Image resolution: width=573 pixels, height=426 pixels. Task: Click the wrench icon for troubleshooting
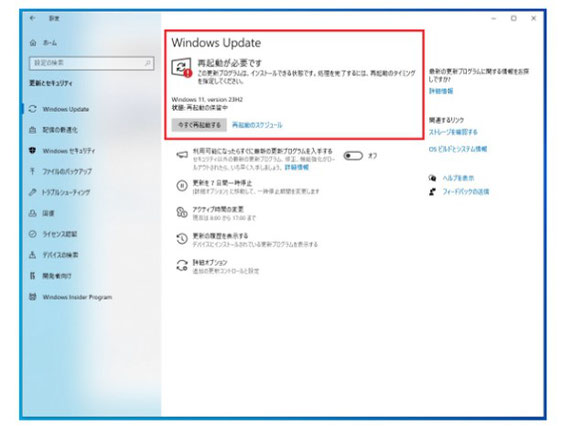[x=33, y=192]
